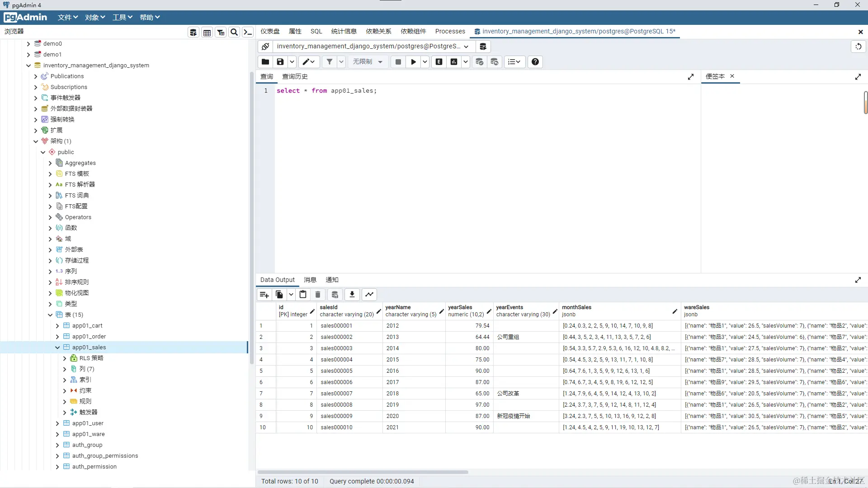Open save file options dropdown arrow
This screenshot has width=868, height=488.
click(x=292, y=62)
